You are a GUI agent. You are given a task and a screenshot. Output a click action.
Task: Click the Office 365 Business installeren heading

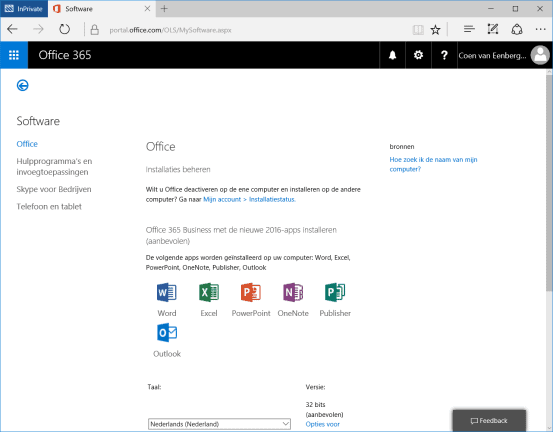(241, 235)
